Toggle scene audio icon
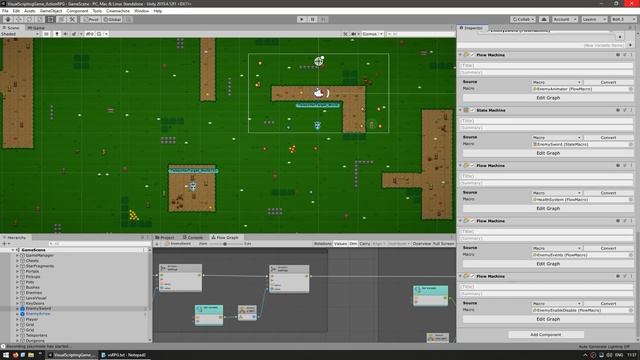 coord(65,34)
